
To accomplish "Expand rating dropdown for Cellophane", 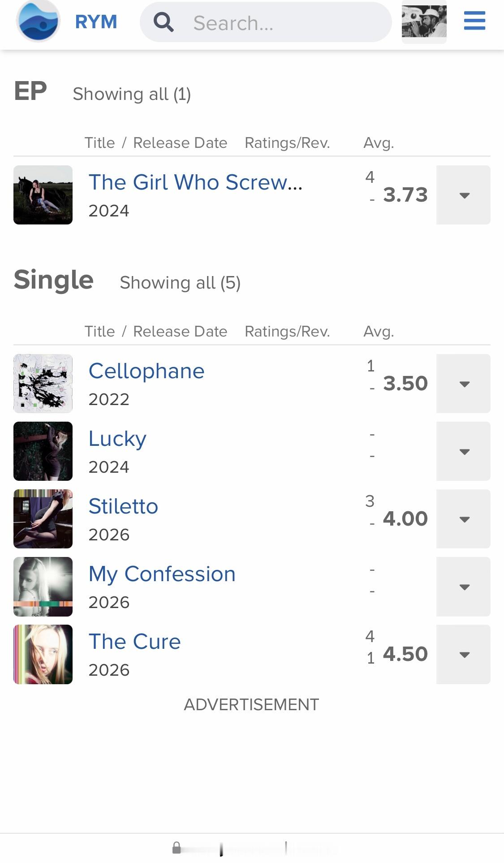I will click(463, 384).
